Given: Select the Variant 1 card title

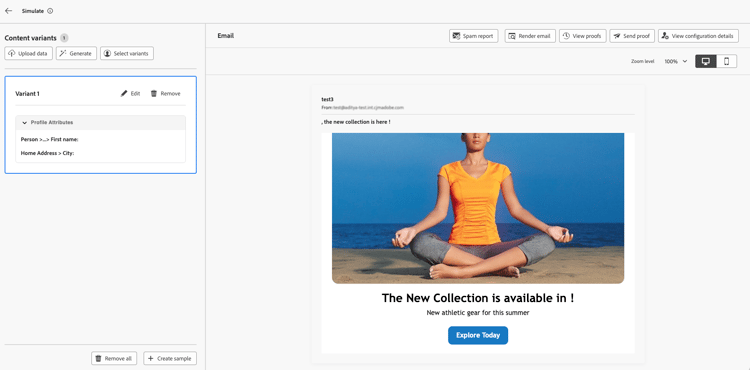Looking at the screenshot, I should pyautogui.click(x=27, y=94).
